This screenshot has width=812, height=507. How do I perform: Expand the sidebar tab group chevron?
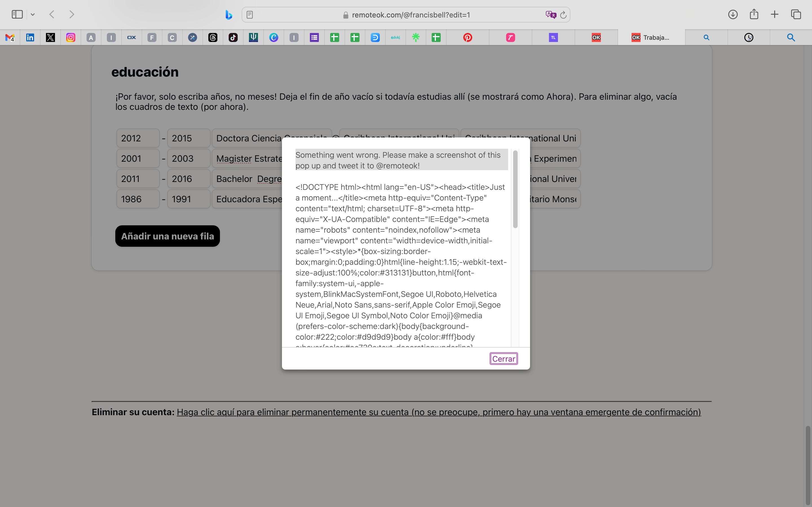pyautogui.click(x=32, y=14)
